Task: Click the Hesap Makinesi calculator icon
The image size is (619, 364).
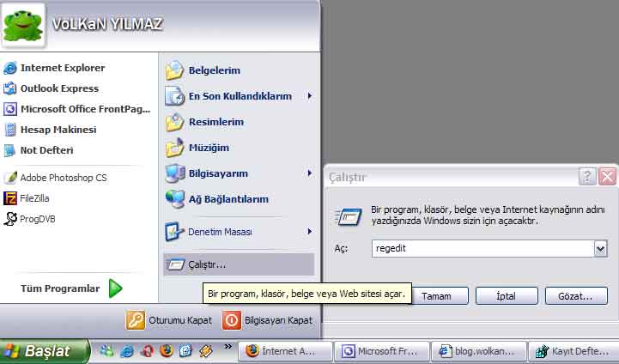Action: click(10, 130)
